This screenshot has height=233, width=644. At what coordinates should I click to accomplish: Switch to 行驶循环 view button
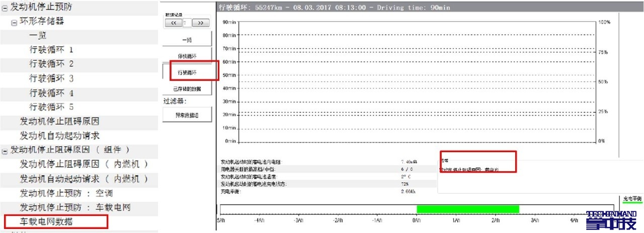pos(187,72)
